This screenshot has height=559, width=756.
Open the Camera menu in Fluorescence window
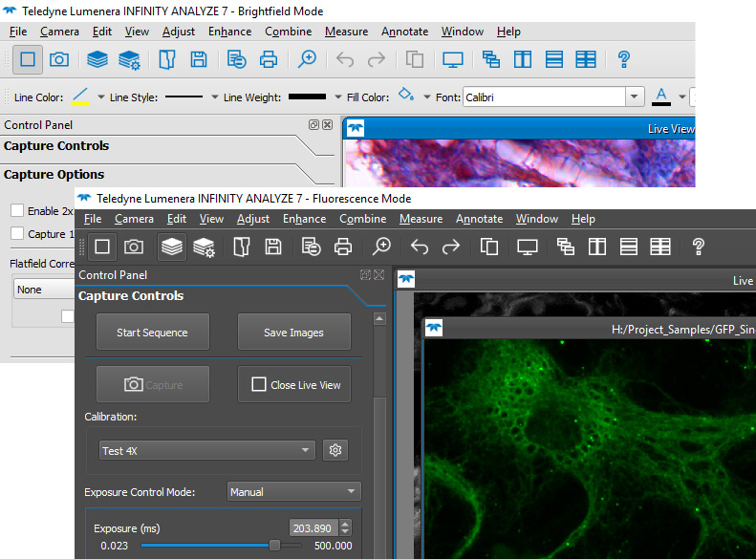coord(134,219)
